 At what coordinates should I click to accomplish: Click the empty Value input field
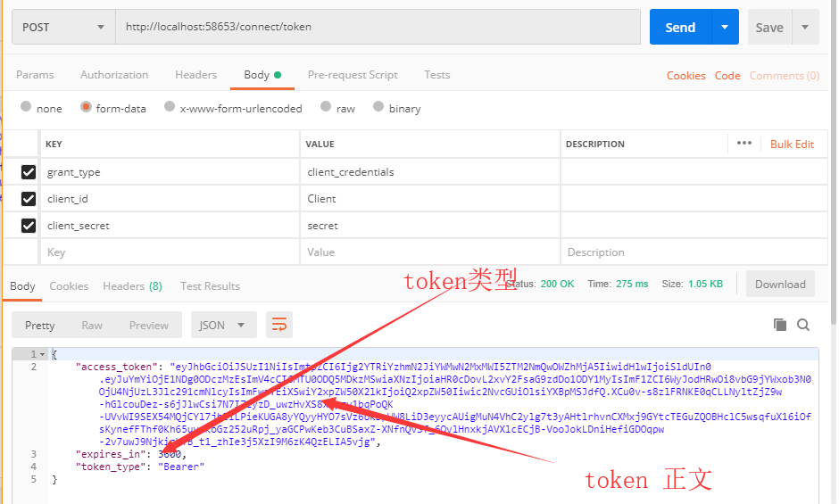430,252
